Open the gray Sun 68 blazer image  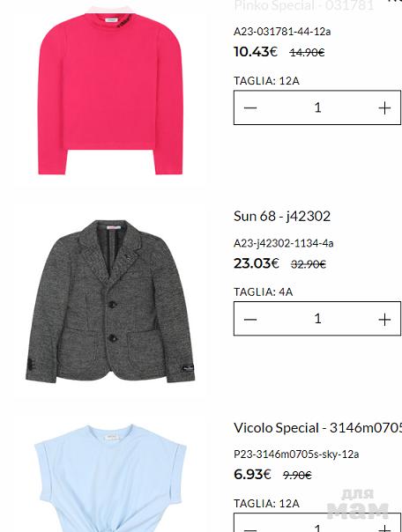110,301
